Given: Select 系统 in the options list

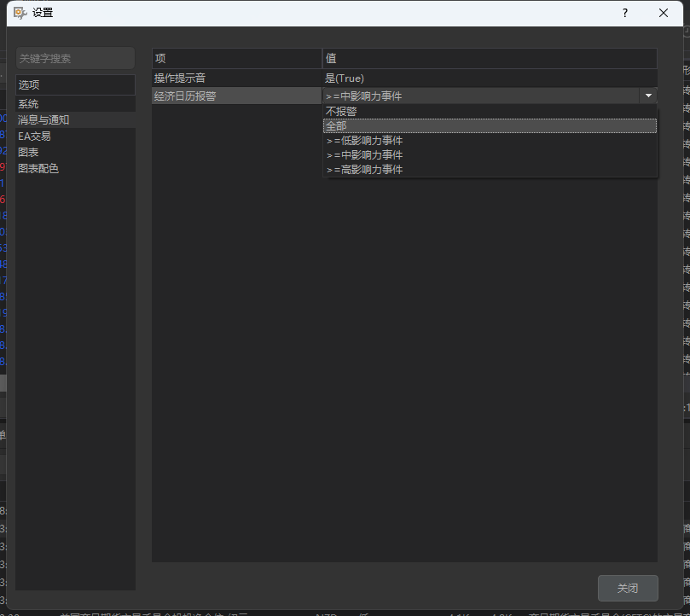Looking at the screenshot, I should [28, 104].
